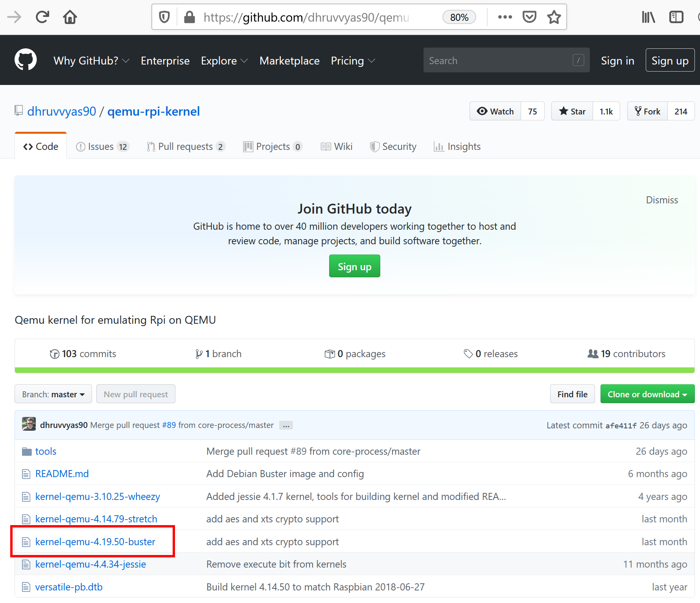The width and height of the screenshot is (700, 603).
Task: Bookmark this page with star icon
Action: (554, 17)
